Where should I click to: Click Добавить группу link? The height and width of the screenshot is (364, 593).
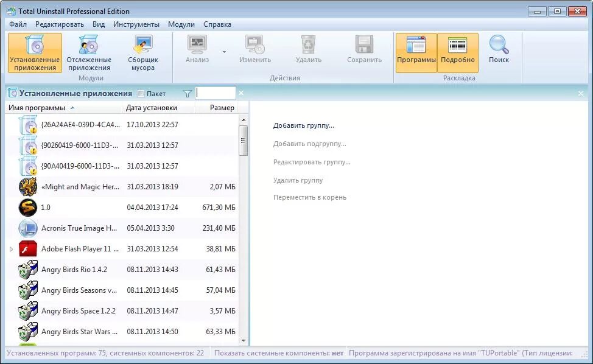pos(304,125)
